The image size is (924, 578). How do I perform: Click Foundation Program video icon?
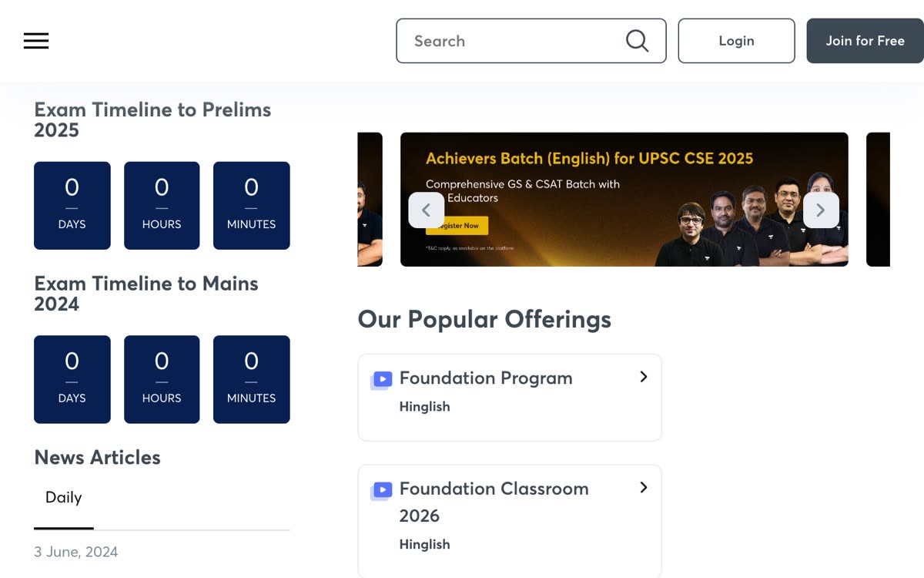[381, 379]
